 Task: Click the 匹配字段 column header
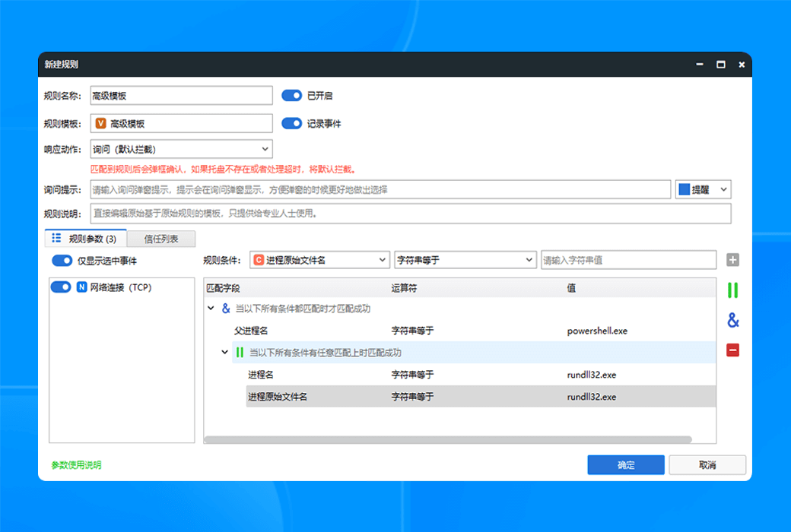[x=223, y=288]
